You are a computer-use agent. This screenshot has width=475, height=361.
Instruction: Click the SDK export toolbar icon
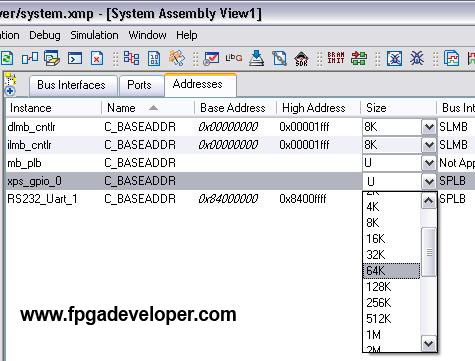pyautogui.click(x=301, y=59)
